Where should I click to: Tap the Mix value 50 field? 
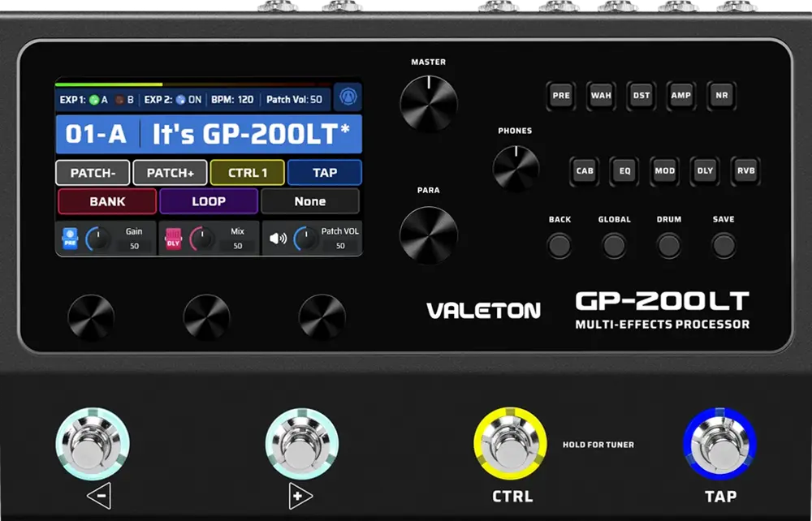[x=238, y=246]
